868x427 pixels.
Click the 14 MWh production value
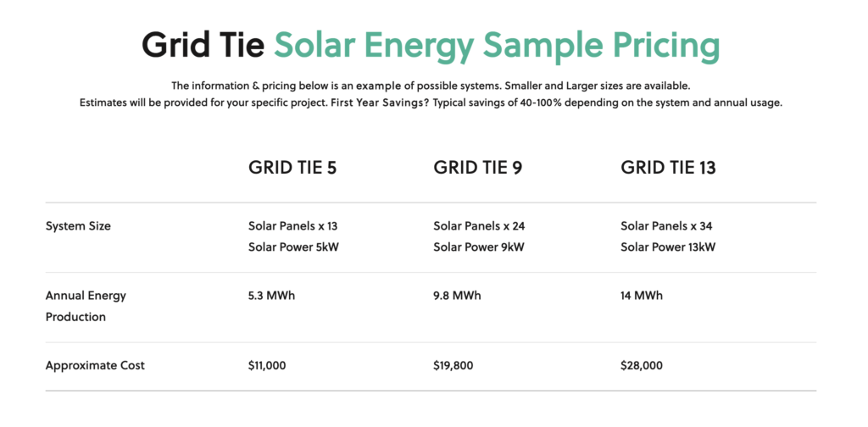coord(642,296)
